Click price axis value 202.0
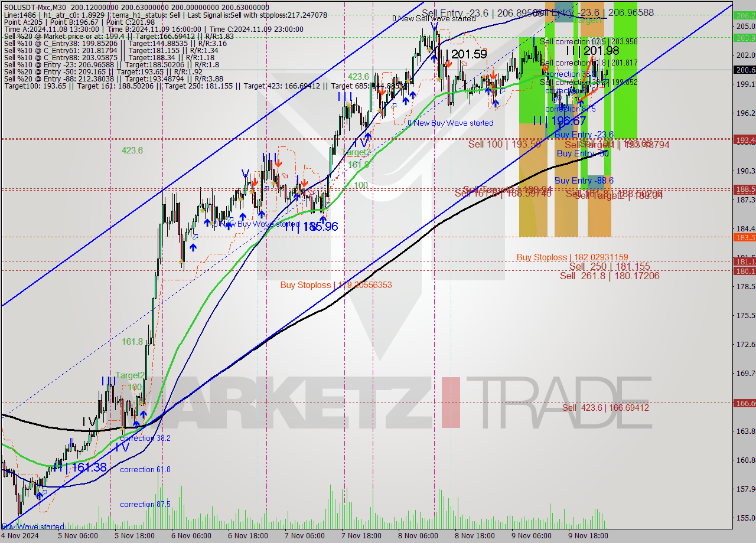 (x=745, y=55)
